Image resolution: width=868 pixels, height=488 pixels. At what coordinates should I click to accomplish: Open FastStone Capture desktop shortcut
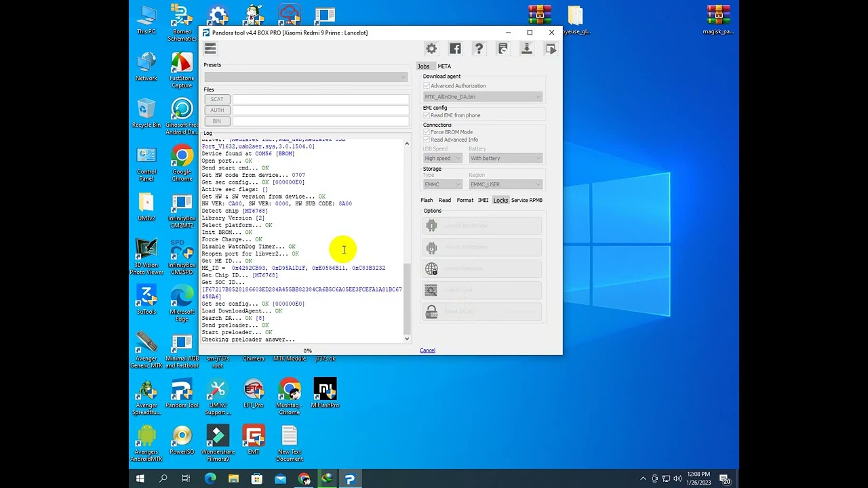[182, 70]
